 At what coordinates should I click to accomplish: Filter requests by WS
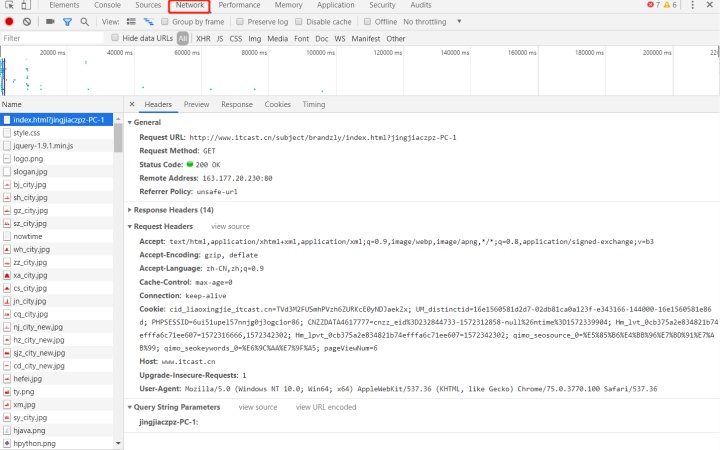coord(339,39)
